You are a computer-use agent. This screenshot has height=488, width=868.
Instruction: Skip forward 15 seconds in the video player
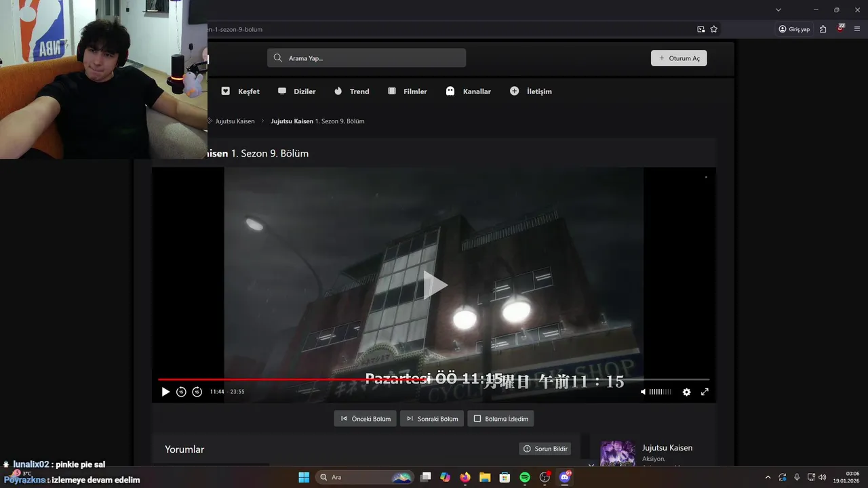point(197,392)
